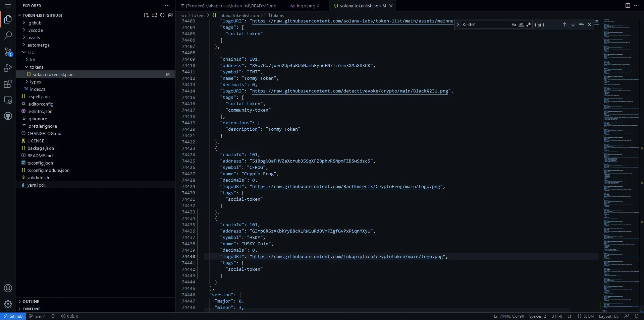The image size is (644, 320).
Task: Collapse the tokens folder
Action: point(36,67)
